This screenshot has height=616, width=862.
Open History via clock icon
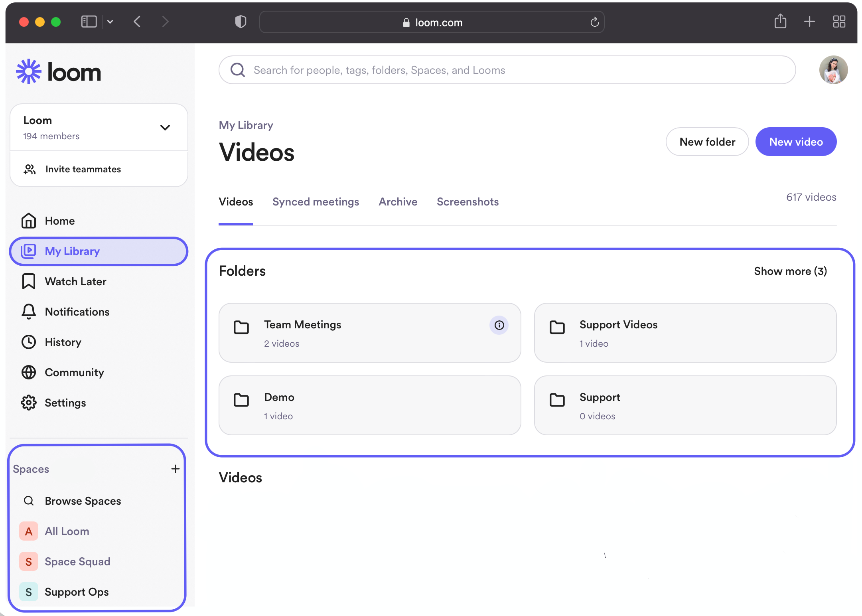pyautogui.click(x=29, y=342)
